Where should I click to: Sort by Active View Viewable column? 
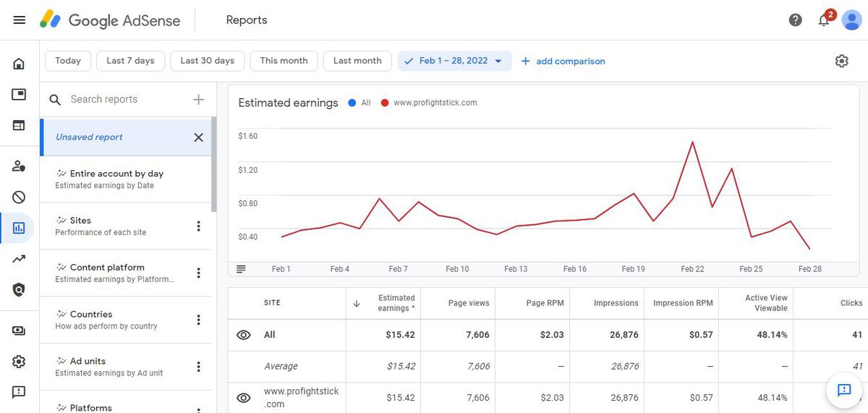[x=766, y=303]
